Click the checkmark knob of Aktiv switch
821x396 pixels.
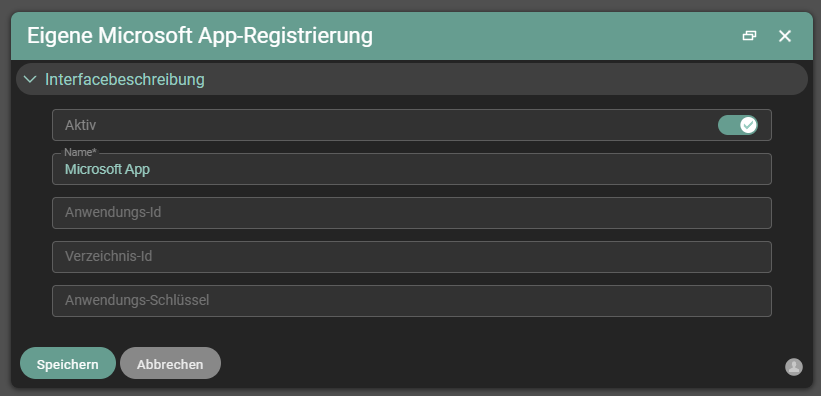pos(748,125)
